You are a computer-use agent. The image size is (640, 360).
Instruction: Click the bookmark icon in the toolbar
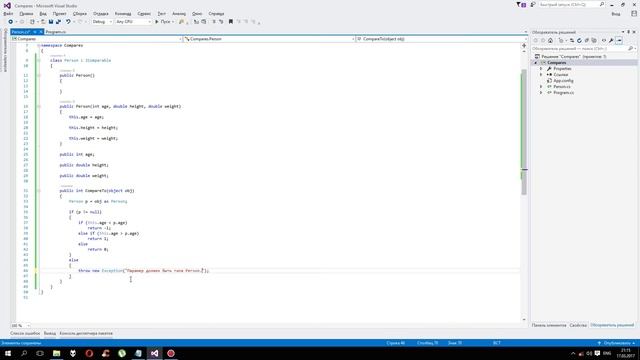click(231, 22)
